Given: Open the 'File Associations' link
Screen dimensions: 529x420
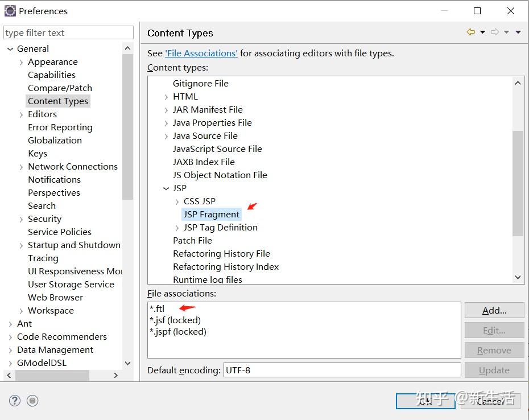Looking at the screenshot, I should 201,53.
